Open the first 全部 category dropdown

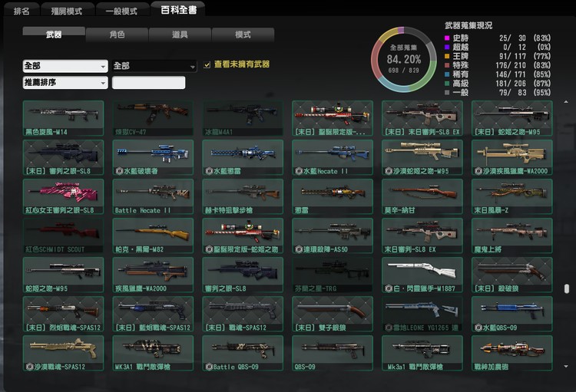[65, 66]
